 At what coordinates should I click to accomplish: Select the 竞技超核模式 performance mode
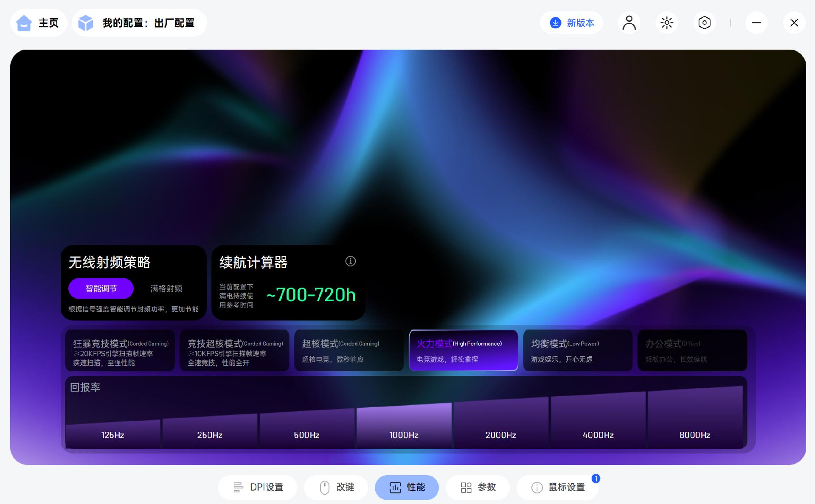234,351
